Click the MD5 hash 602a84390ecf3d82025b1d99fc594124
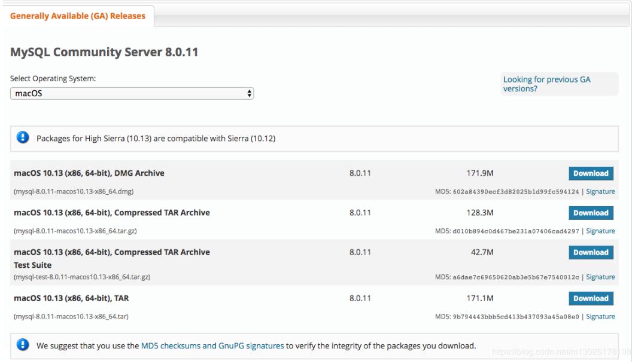Image resolution: width=638 pixels, height=364 pixels. coord(515,192)
